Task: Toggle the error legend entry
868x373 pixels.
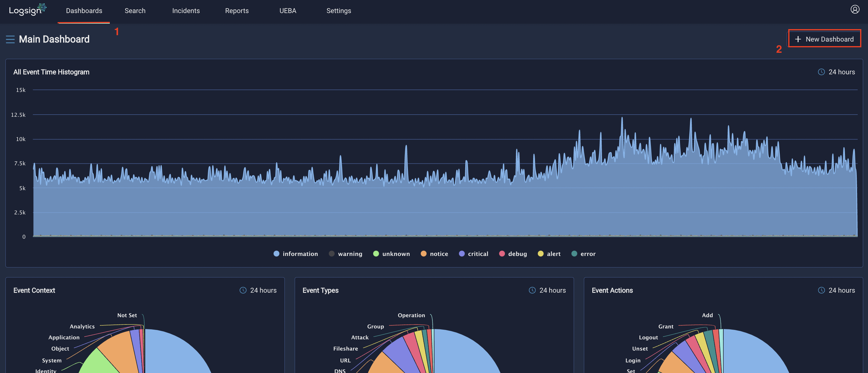Action: (583, 254)
